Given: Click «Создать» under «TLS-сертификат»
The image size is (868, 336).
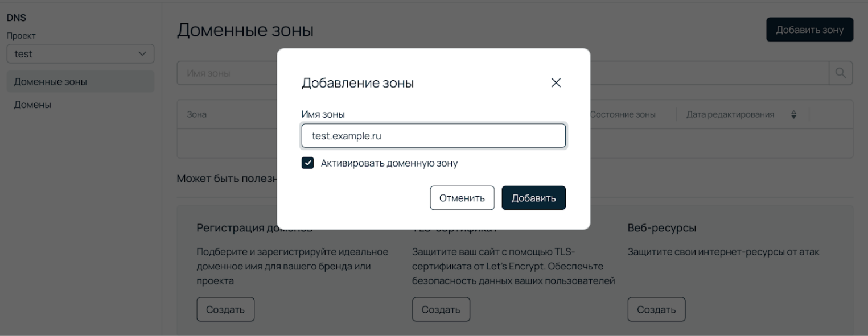Looking at the screenshot, I should 441,309.
